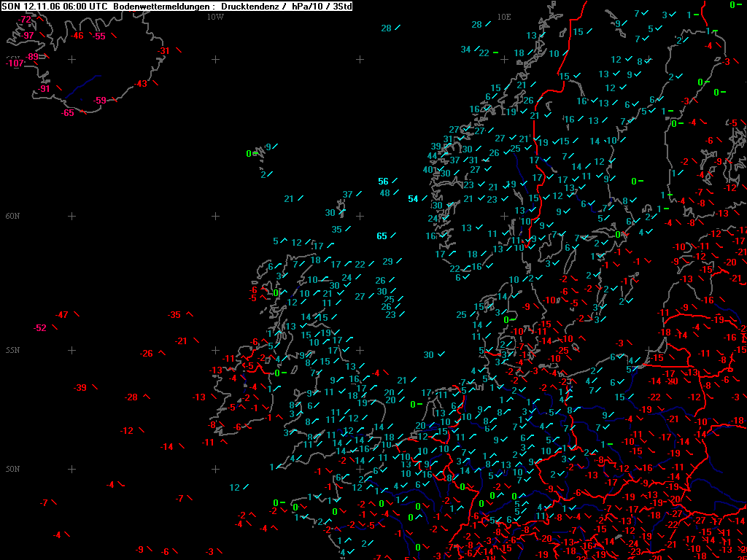
Task: Click the bright 54 station reading
Action: click(413, 199)
